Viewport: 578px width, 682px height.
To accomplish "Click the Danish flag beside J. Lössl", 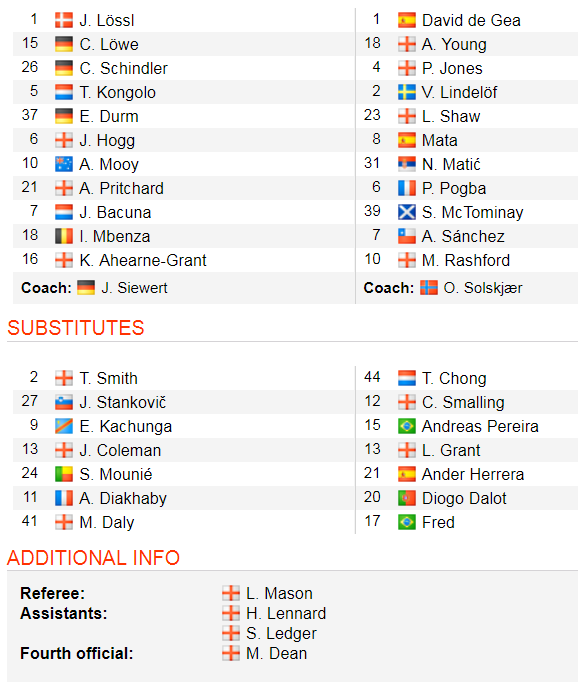I will (x=63, y=20).
